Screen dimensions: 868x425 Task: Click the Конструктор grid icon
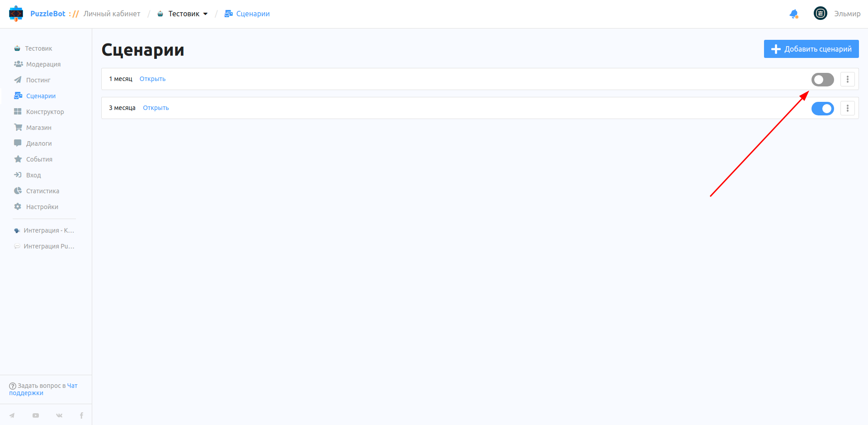click(18, 112)
